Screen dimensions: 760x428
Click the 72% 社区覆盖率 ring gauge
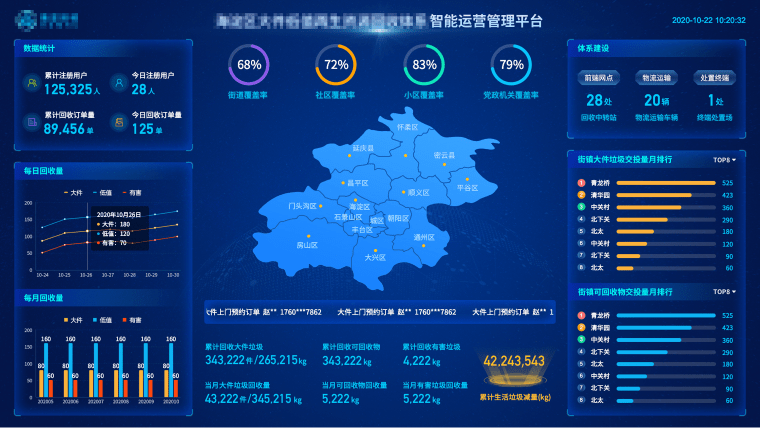pos(336,65)
